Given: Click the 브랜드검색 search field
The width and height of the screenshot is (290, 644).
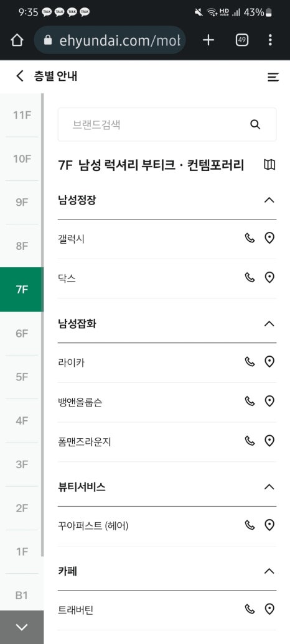Looking at the screenshot, I should pyautogui.click(x=167, y=124).
